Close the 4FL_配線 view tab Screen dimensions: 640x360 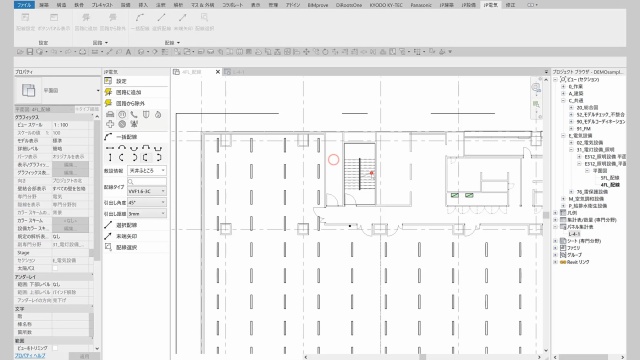[x=218, y=72]
